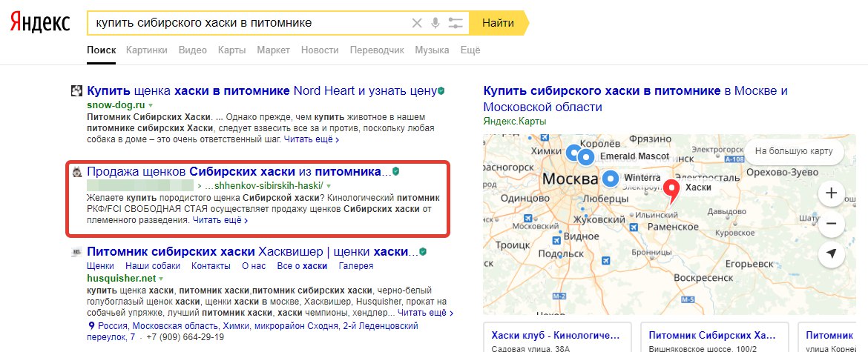This screenshot has width=868, height=352.
Task: Open the map panel title about Москве и области
Action: coord(636,99)
